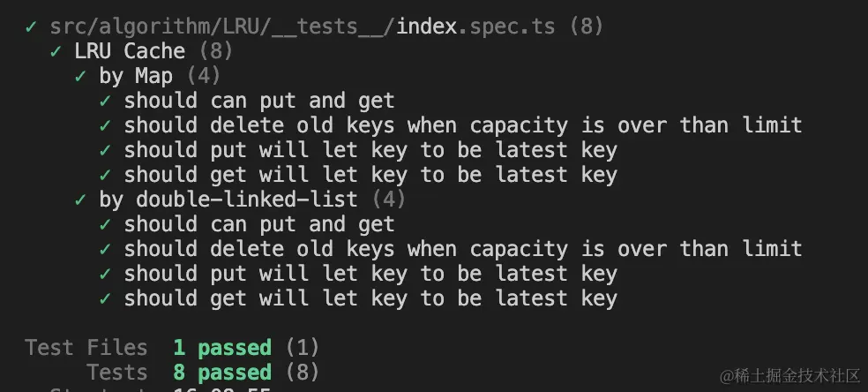Viewport: 868px width, 392px height.
Task: Click 'should can put and get' under by double-linked-list
Action: point(258,224)
